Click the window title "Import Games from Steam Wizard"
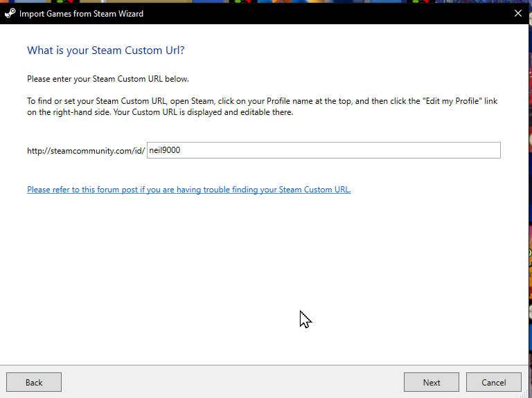 81,14
